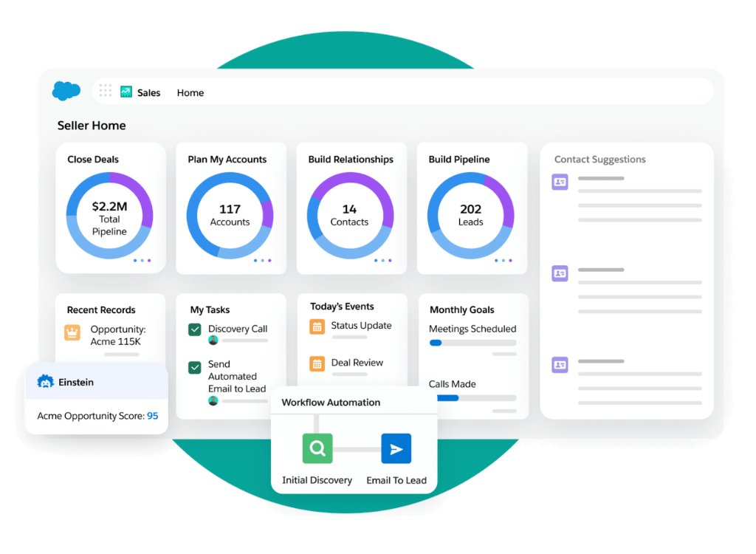The height and width of the screenshot is (554, 756).
Task: Click the Salesforce cloud logo
Action: coord(66,90)
